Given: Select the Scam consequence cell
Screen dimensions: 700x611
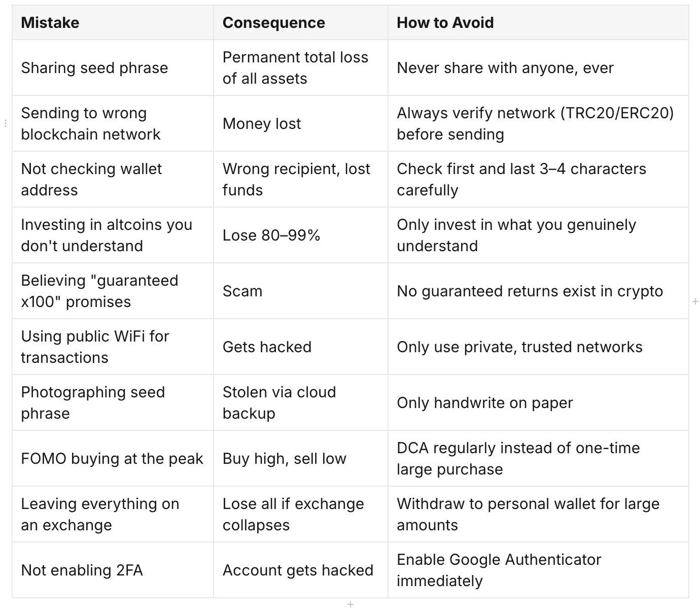Looking at the screenshot, I should 301,291.
